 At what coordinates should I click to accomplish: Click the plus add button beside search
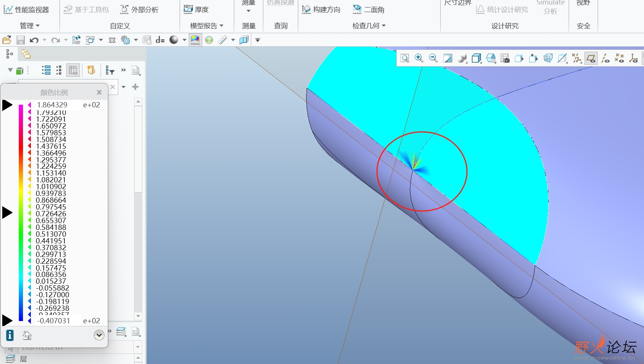coord(135,87)
